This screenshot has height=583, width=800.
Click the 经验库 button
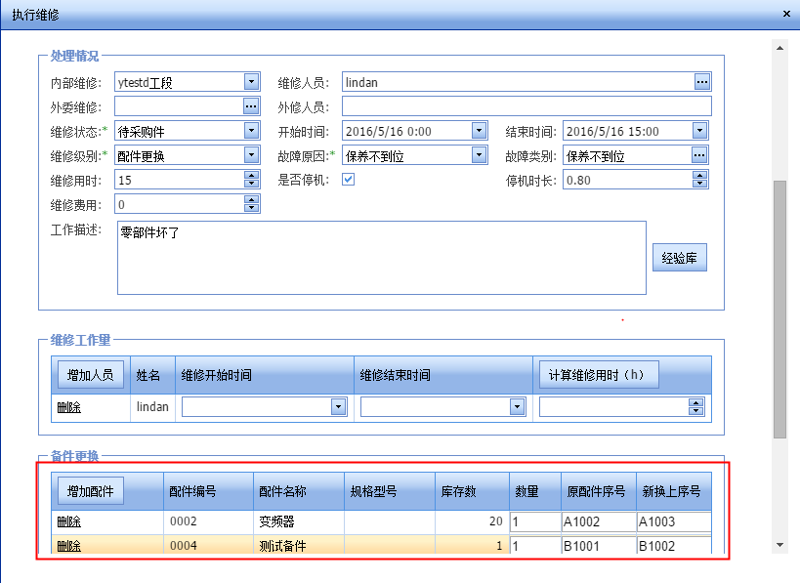[x=680, y=258]
